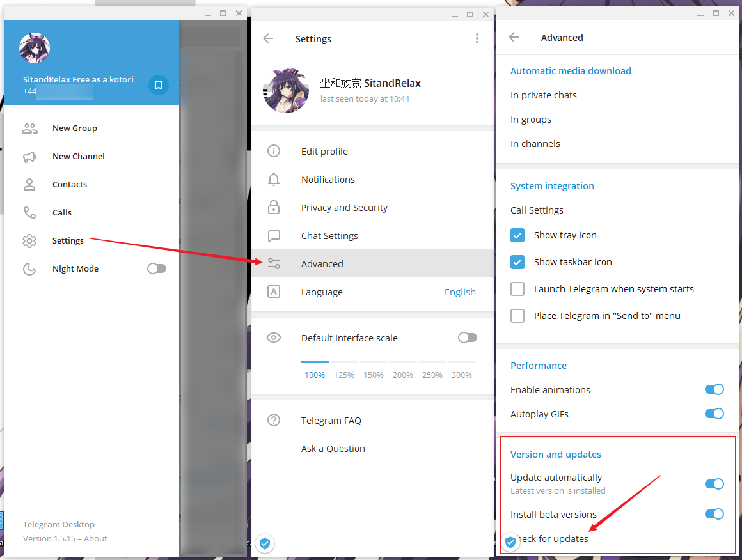
Task: Click the shield badge in Advanced window
Action: 510,542
